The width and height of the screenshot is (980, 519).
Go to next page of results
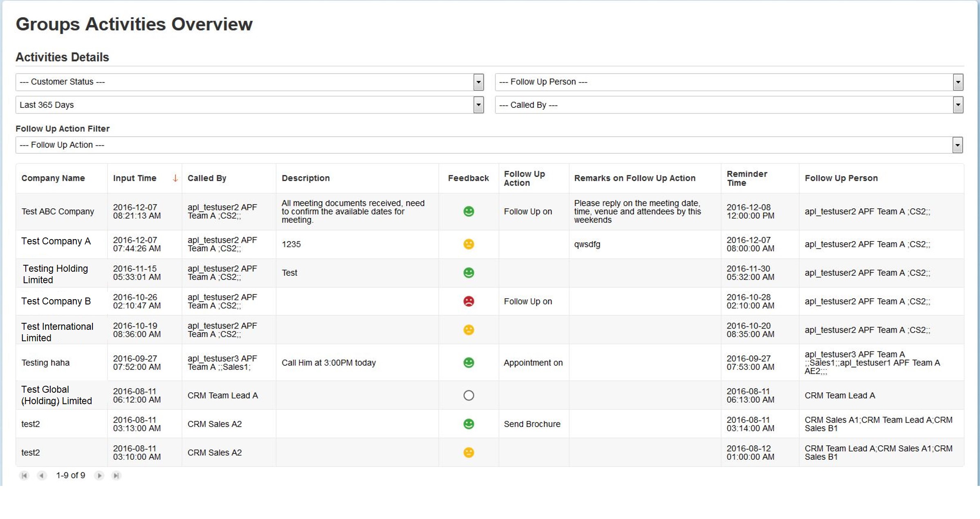99,475
